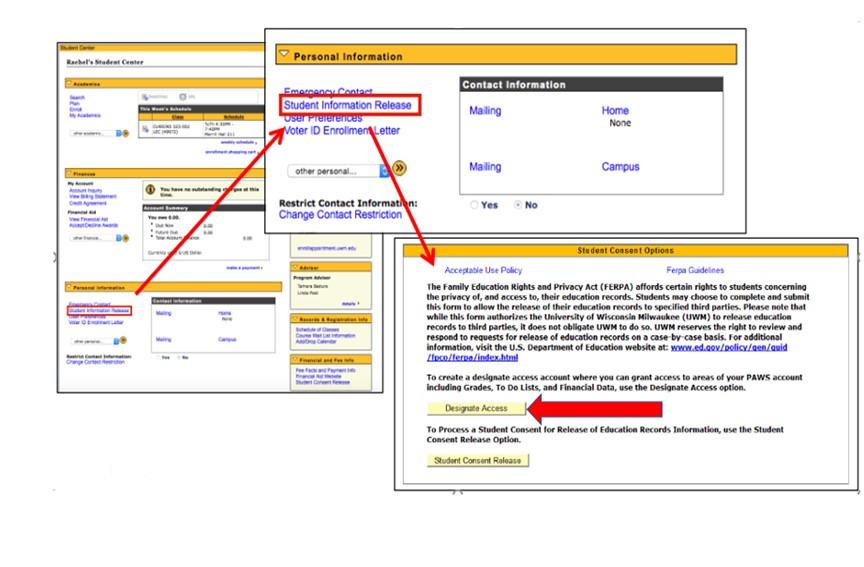This screenshot has width=864, height=567.
Task: Select the No radio button in enlarged panel
Action: click(x=517, y=205)
